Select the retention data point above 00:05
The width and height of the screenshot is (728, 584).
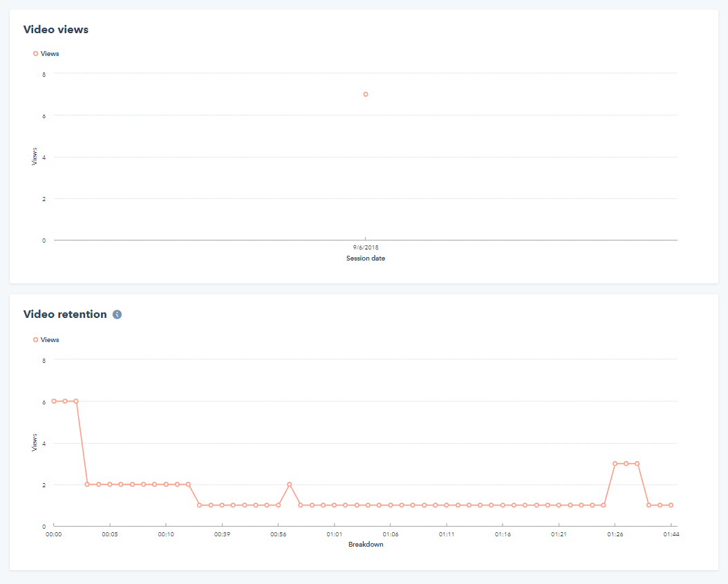(110, 484)
